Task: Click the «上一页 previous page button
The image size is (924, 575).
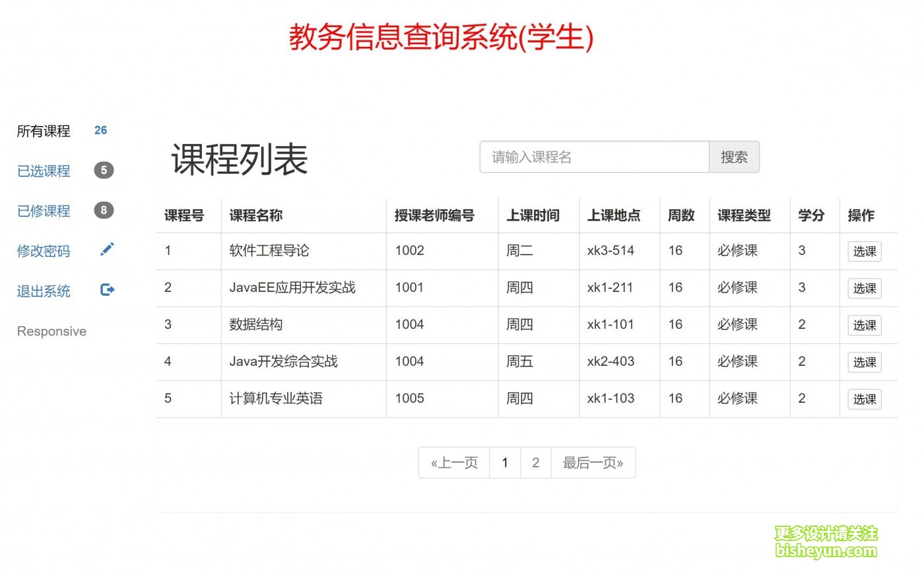Action: (x=454, y=463)
